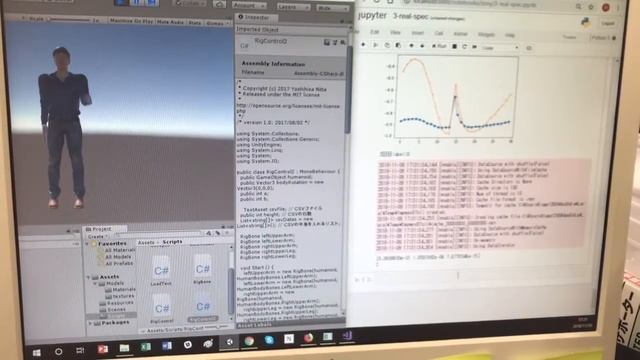Open the Jupyter Kernel menu

coord(460,34)
